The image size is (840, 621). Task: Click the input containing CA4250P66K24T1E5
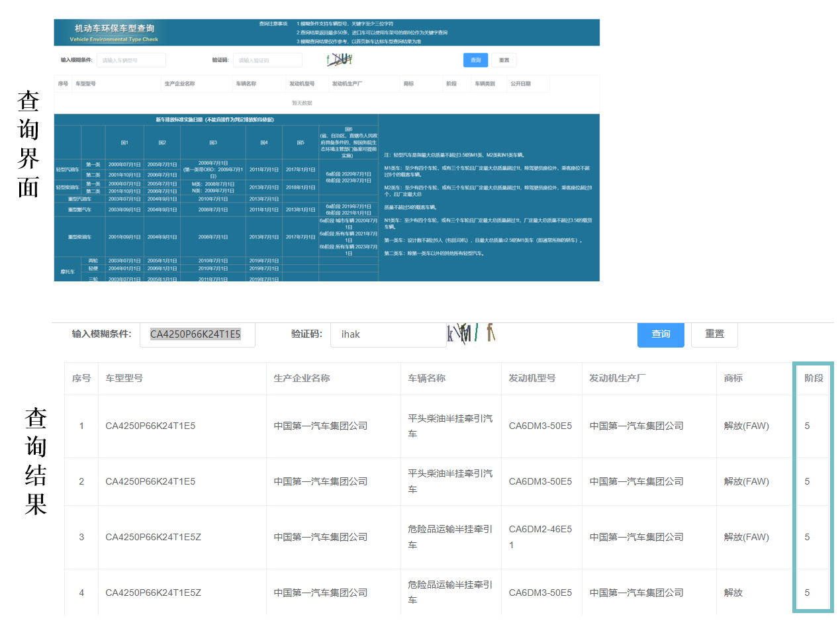[195, 334]
